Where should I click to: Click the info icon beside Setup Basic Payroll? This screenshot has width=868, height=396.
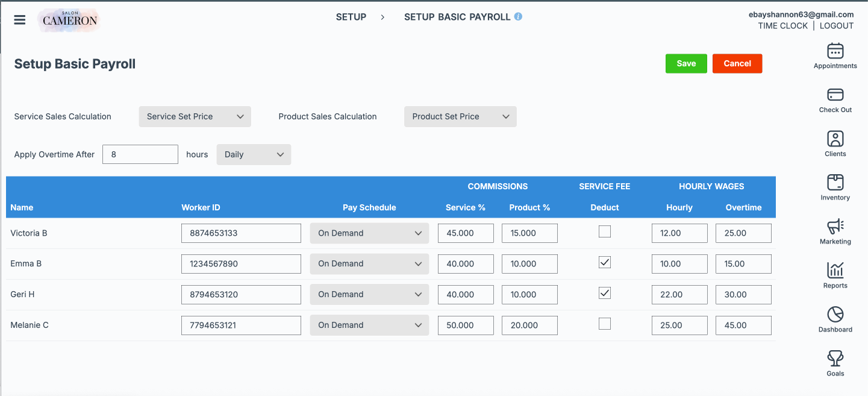(x=518, y=17)
